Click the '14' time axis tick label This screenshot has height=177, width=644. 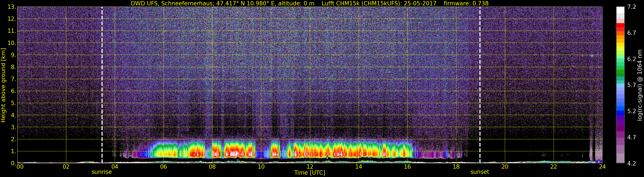pos(358,167)
